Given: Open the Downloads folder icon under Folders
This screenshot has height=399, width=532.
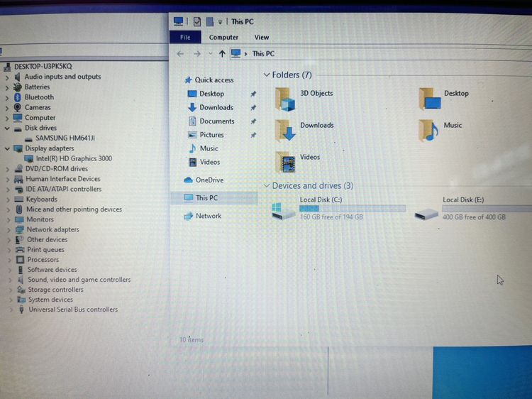Looking at the screenshot, I should 285,131.
